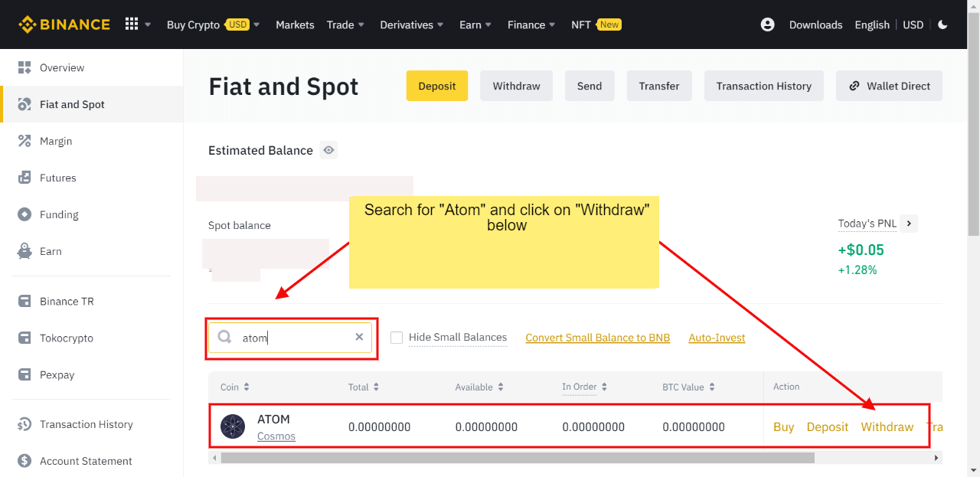The image size is (980, 477).
Task: Sort by In Order column
Action: click(585, 387)
